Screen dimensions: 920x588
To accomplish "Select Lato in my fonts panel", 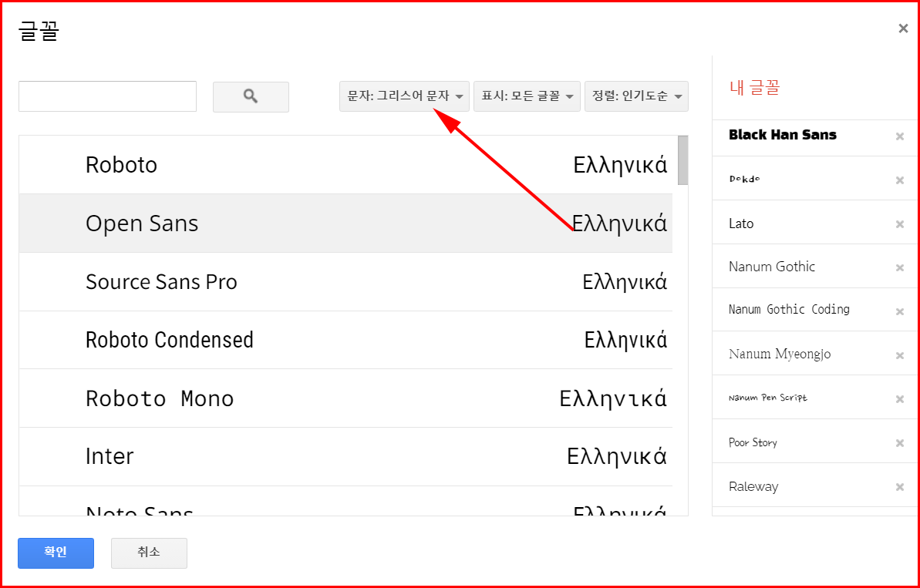I will tap(741, 223).
